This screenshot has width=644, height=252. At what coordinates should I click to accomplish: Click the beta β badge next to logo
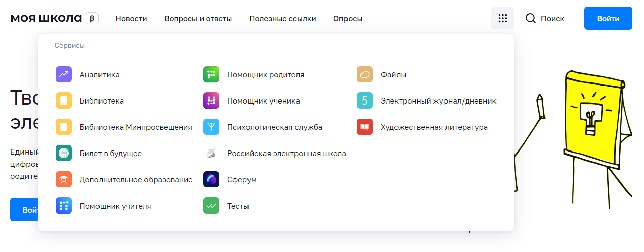[92, 18]
